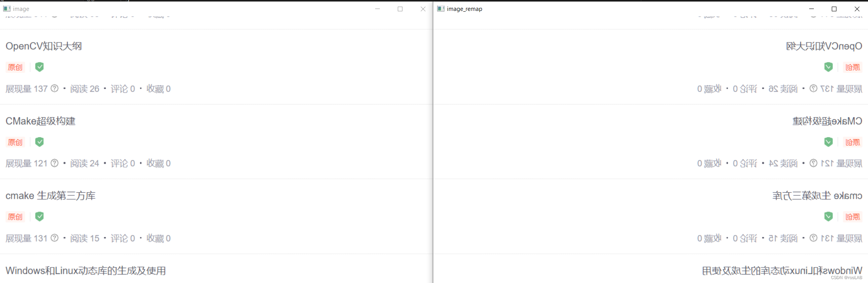Click the image window's title bar icon
Viewport: 868px width, 283px height.
pos(7,9)
